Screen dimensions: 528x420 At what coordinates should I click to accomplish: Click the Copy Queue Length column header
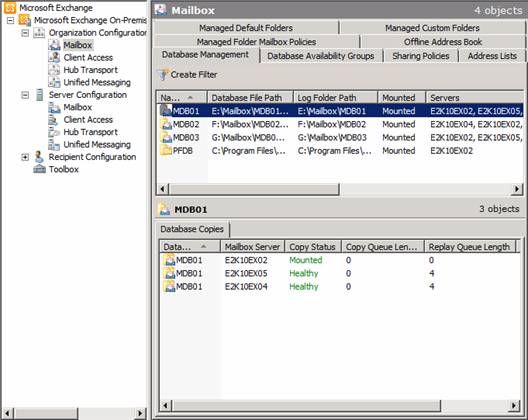(x=383, y=247)
